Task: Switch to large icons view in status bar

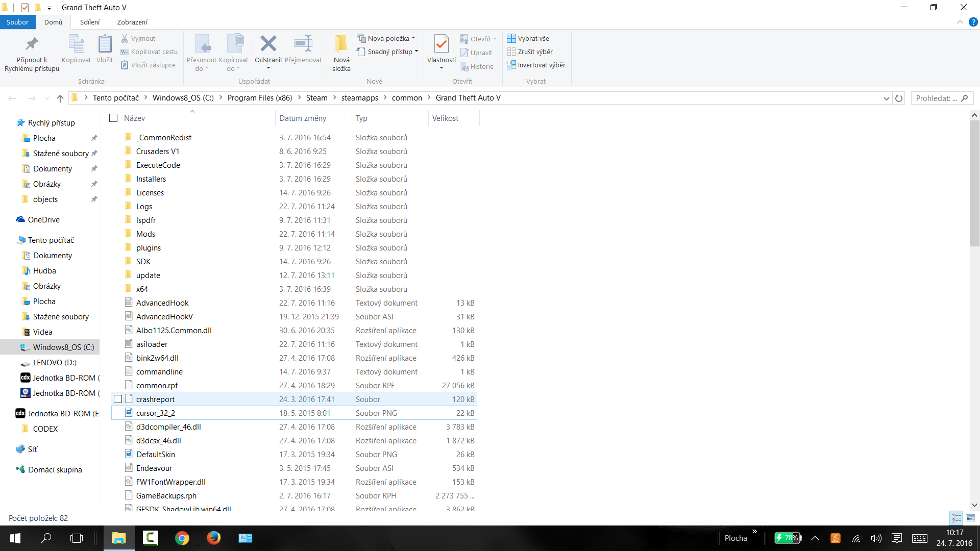Action: (970, 518)
